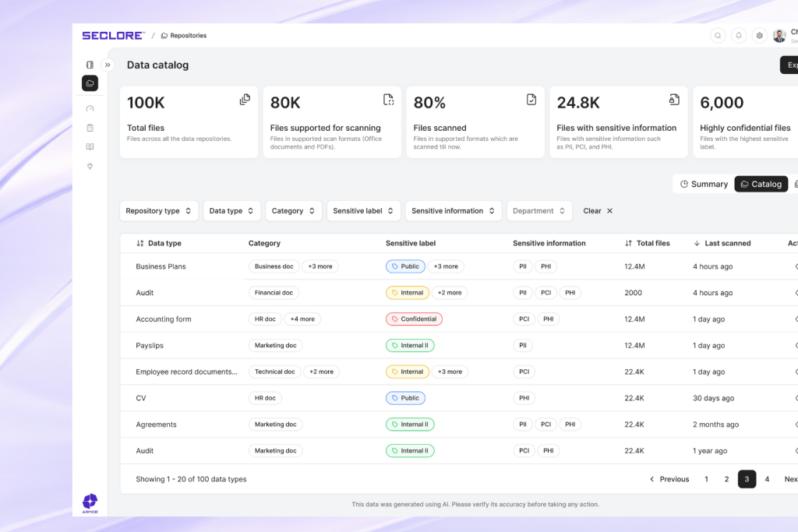The image size is (798, 532).
Task: Expand the Sensitive label filter
Action: pos(363,211)
